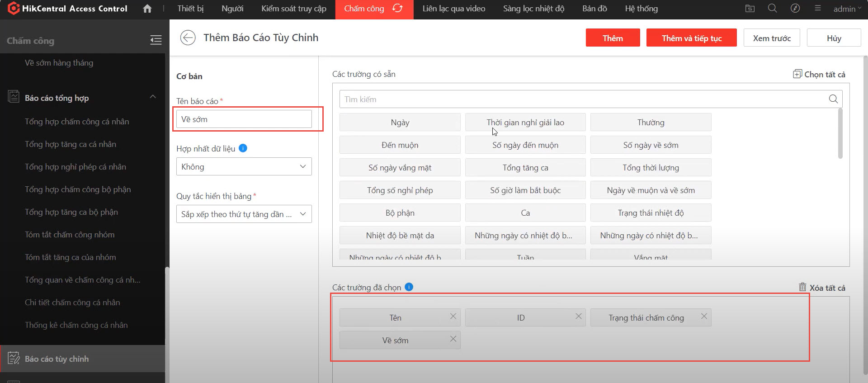
Task: Click the Thêm và tiếp tục button
Action: pyautogui.click(x=691, y=38)
